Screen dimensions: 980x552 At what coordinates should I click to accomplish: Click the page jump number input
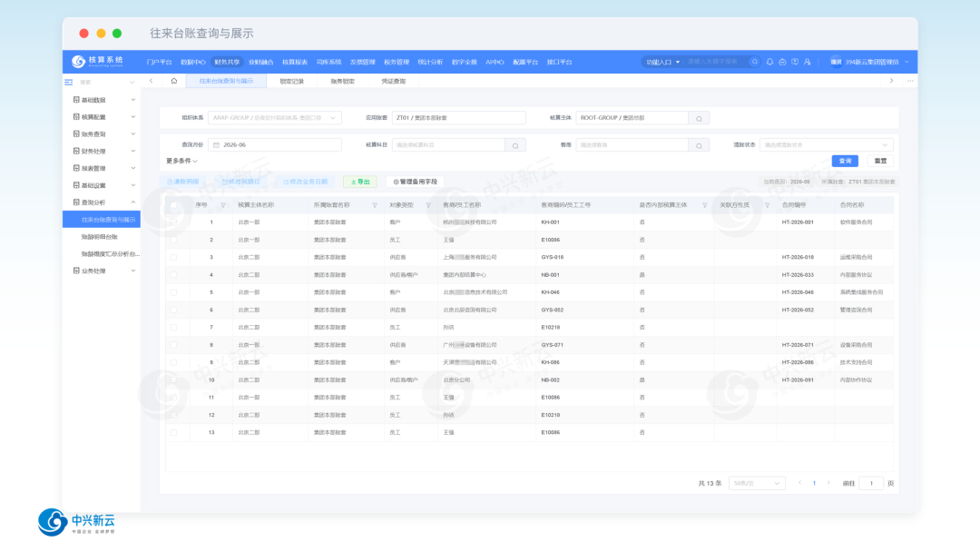[x=871, y=483]
